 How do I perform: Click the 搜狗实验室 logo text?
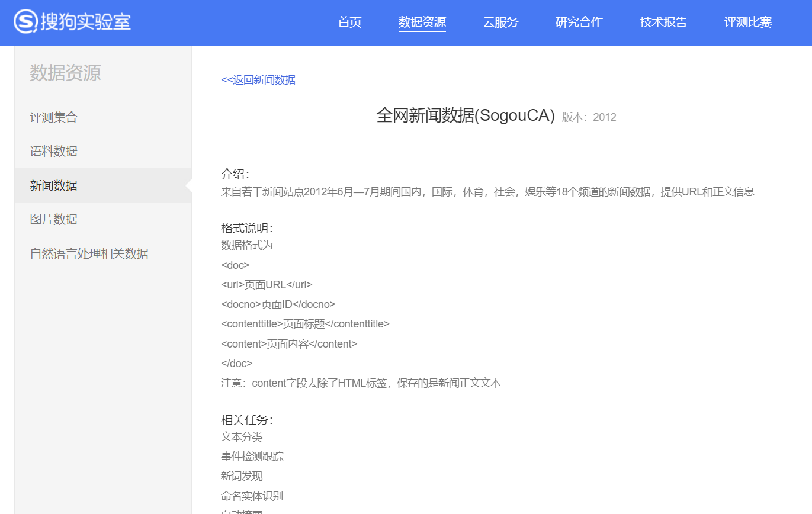pyautogui.click(x=86, y=22)
